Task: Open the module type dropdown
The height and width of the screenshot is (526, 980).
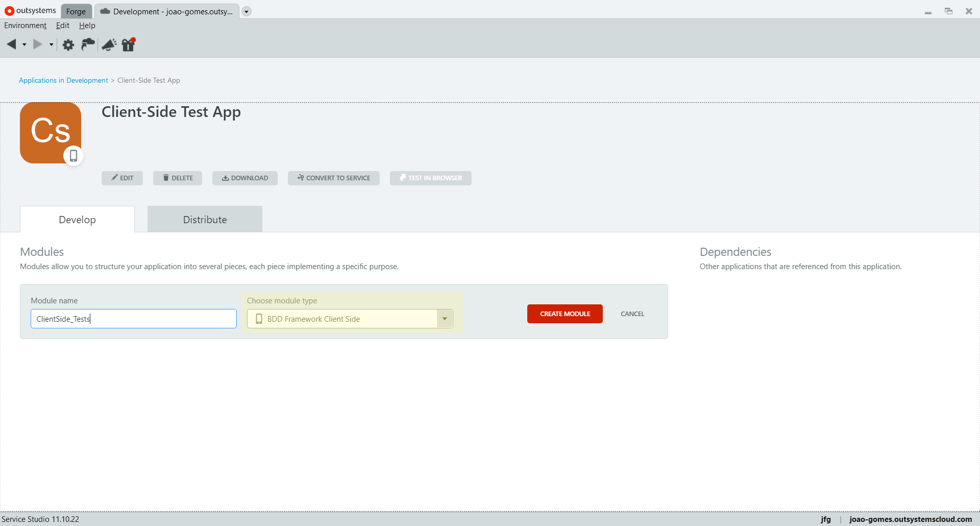Action: click(444, 318)
